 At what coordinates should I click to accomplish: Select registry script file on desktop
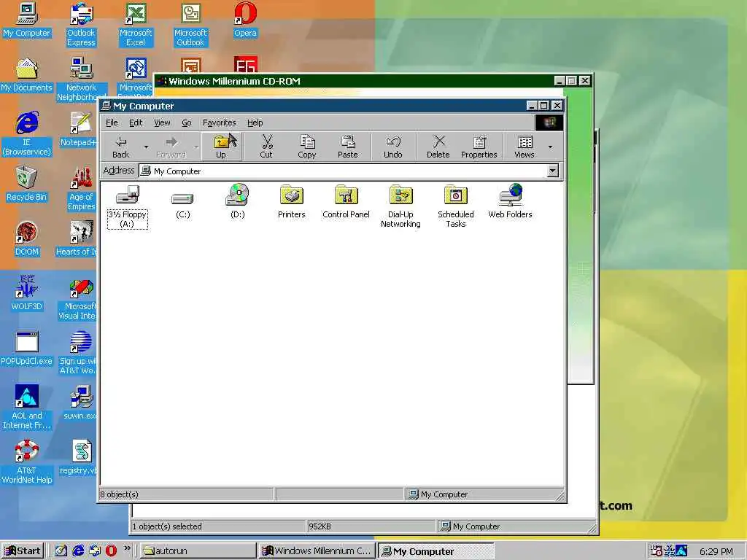pyautogui.click(x=79, y=458)
